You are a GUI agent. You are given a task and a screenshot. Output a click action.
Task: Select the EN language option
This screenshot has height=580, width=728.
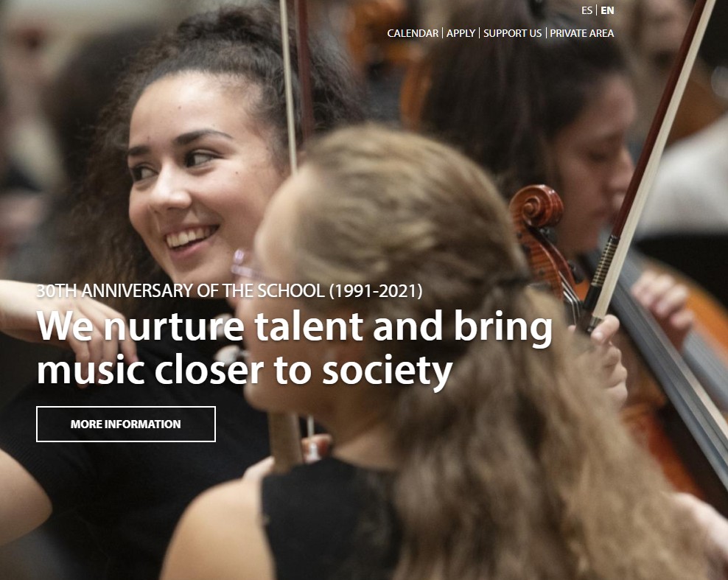tap(607, 10)
